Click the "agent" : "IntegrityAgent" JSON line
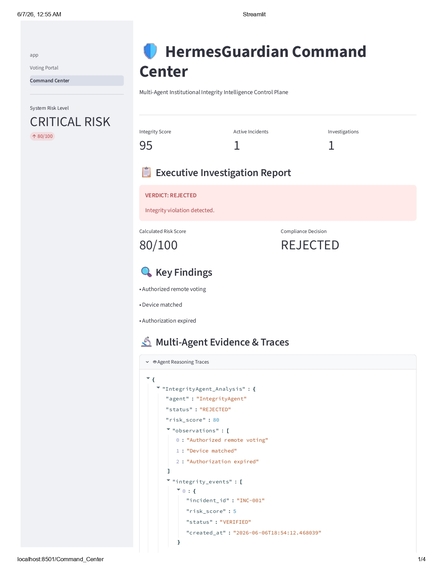This screenshot has height=573, width=443. [x=206, y=399]
